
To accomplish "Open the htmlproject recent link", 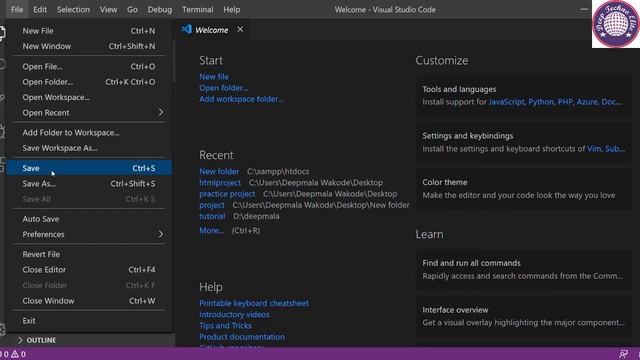I will pos(220,182).
